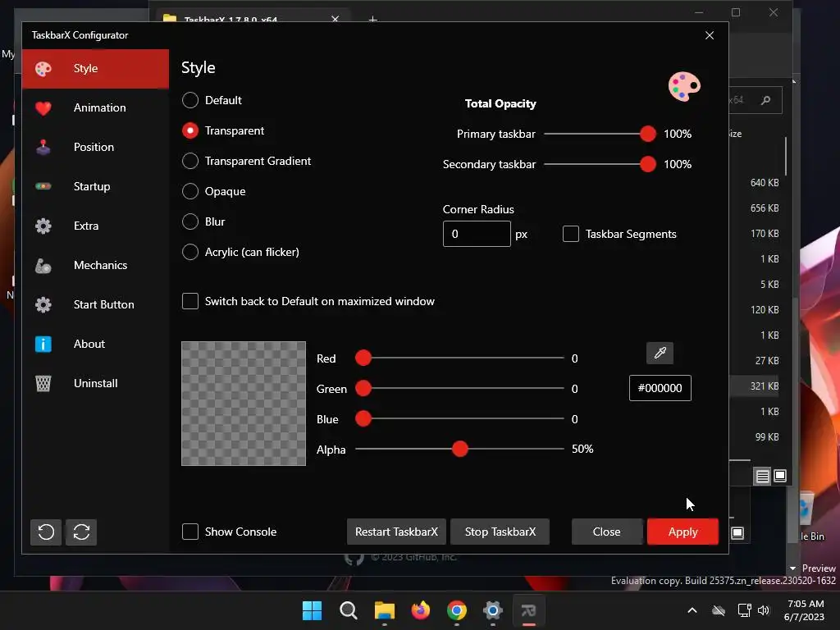Open the Style section in the sidebar
Viewport: 840px width, 630px height.
(95, 69)
